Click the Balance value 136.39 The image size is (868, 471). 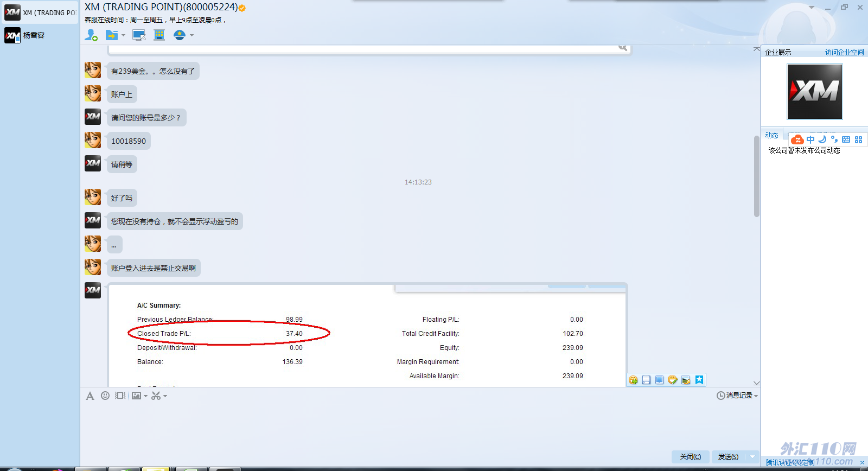pyautogui.click(x=292, y=362)
